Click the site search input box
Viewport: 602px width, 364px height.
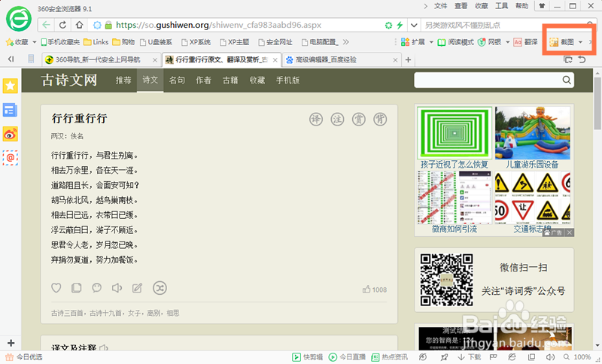click(x=486, y=80)
